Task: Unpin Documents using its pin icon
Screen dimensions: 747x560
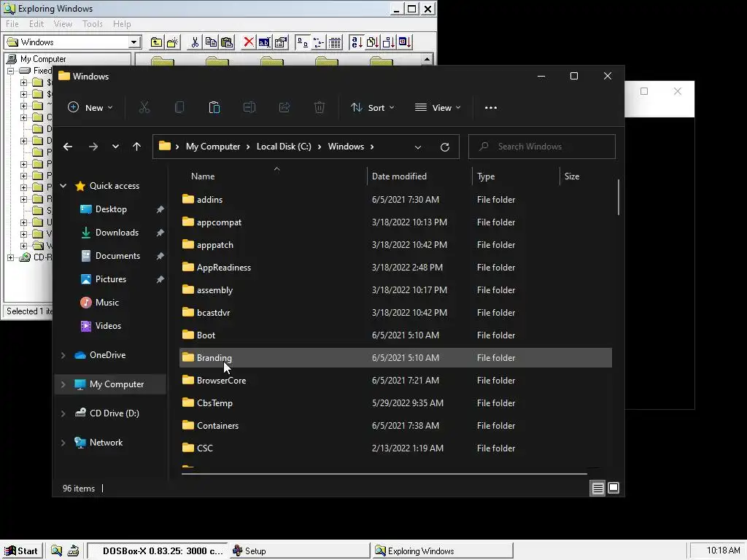Action: click(x=160, y=256)
